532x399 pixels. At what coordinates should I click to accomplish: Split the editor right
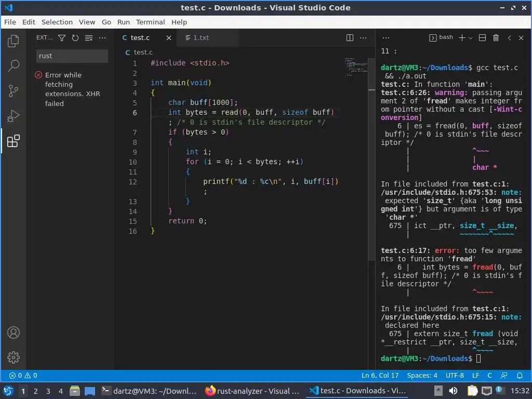click(x=350, y=37)
